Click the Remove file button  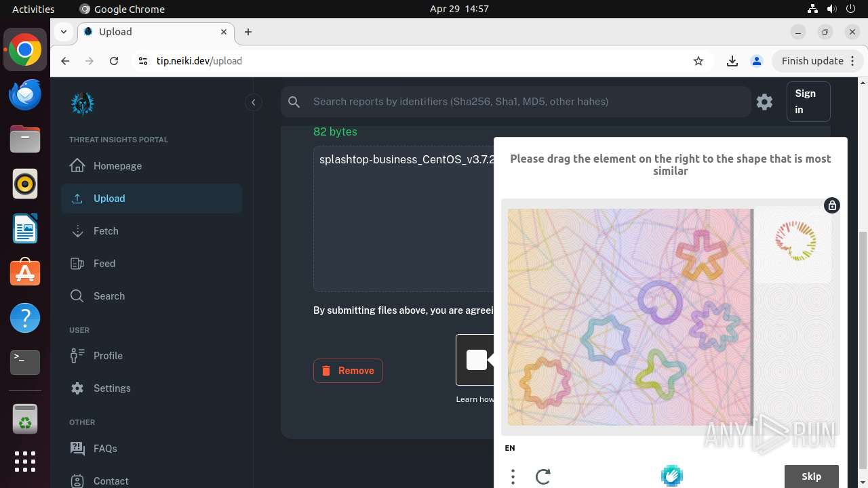pos(348,371)
